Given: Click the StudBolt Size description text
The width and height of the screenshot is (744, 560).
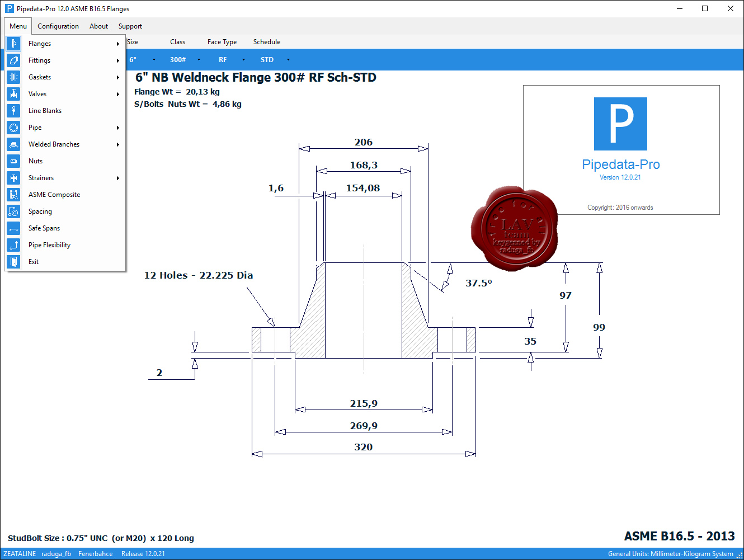Looking at the screenshot, I should (x=101, y=538).
